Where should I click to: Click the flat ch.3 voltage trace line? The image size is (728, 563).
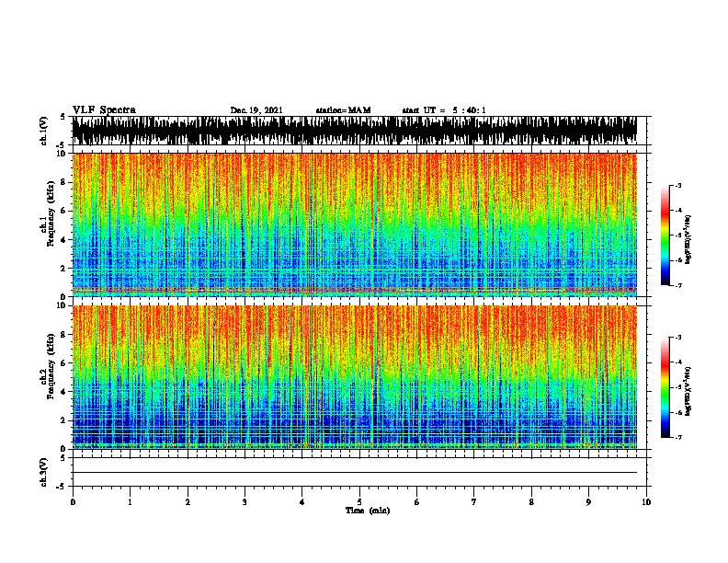tap(354, 473)
